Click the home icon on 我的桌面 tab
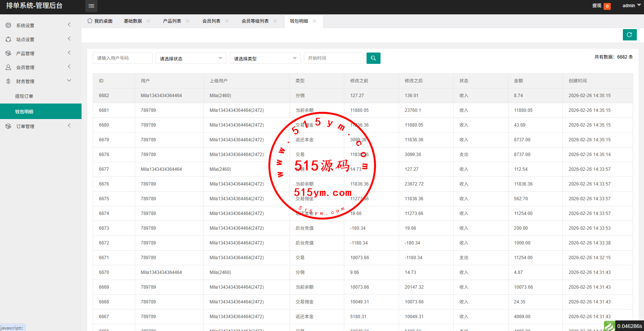This screenshot has width=644, height=331. coord(90,21)
